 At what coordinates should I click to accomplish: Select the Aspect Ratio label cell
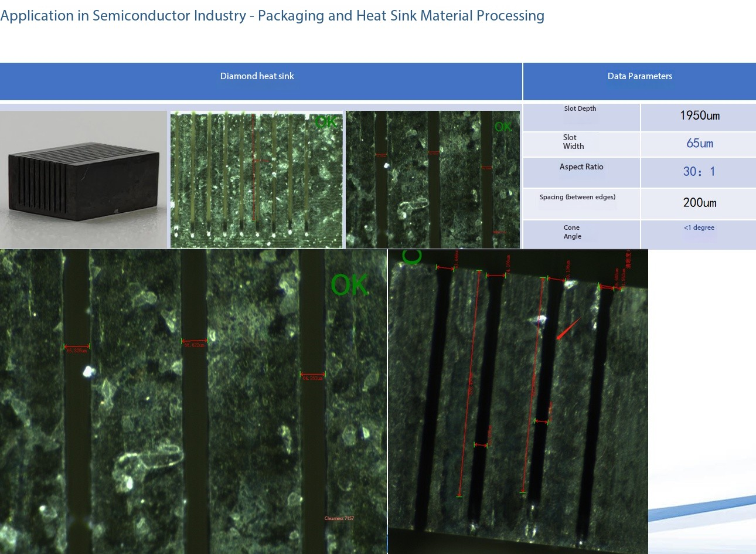pyautogui.click(x=581, y=172)
